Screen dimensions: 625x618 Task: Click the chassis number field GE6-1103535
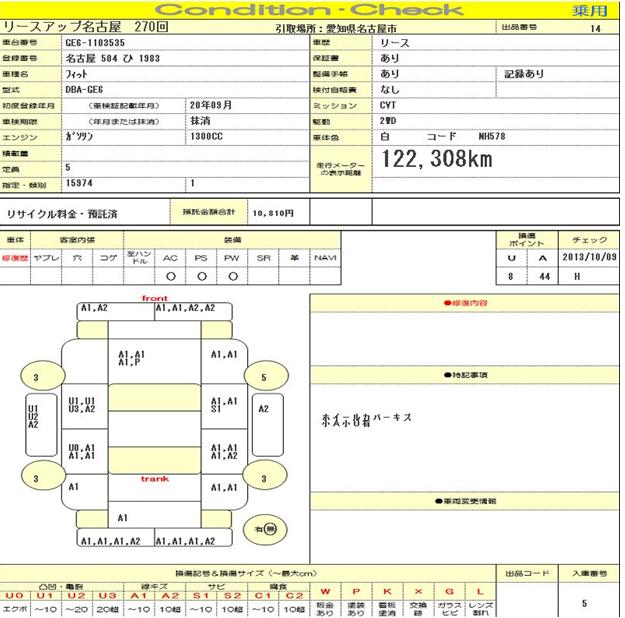pos(94,45)
